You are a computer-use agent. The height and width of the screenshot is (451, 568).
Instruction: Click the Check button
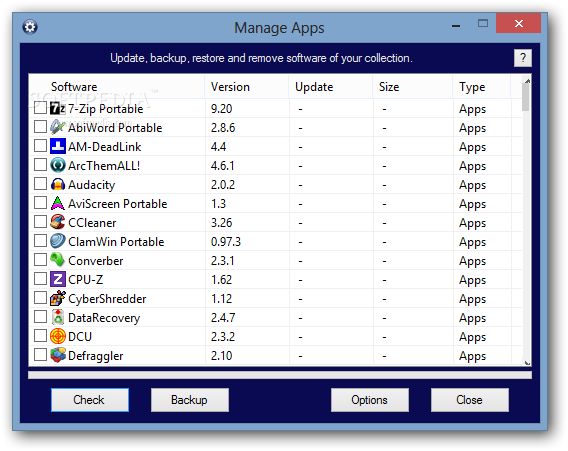[x=90, y=400]
